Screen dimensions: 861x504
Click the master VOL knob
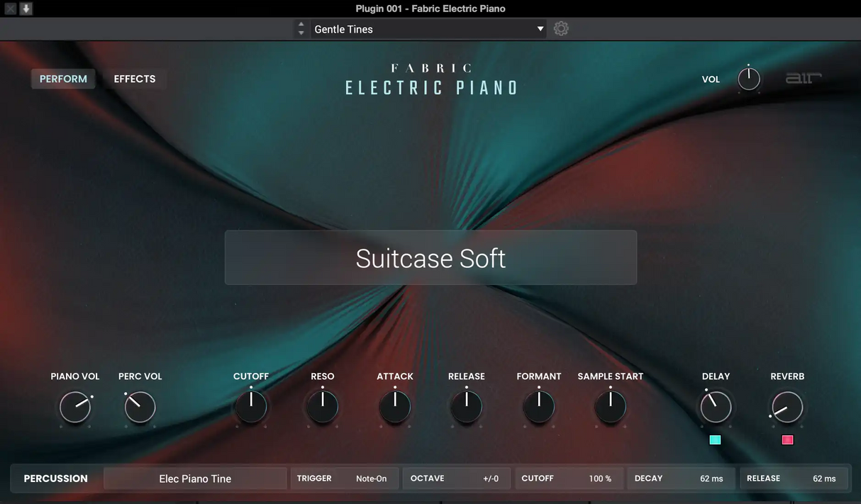[x=748, y=79]
